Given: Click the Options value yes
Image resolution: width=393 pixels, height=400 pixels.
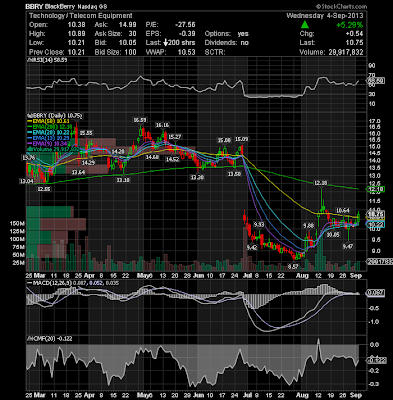Looking at the screenshot, I should pos(243,34).
